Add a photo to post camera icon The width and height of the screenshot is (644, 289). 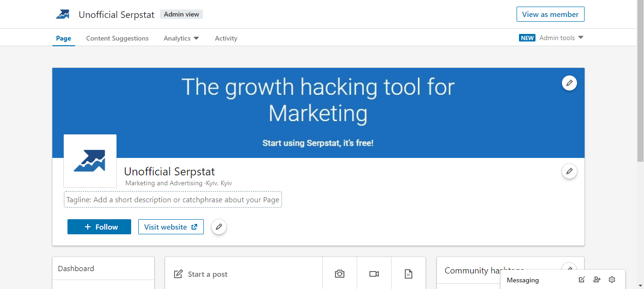[x=340, y=274]
